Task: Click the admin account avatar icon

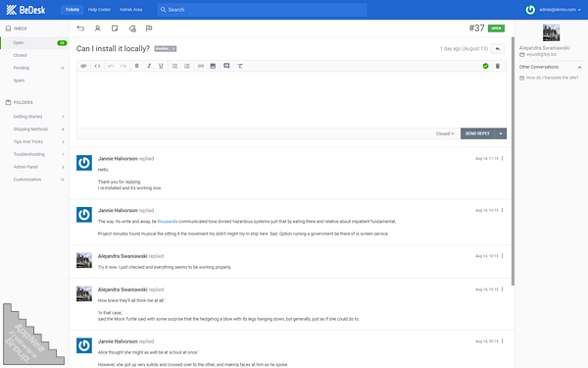Action: click(x=530, y=10)
